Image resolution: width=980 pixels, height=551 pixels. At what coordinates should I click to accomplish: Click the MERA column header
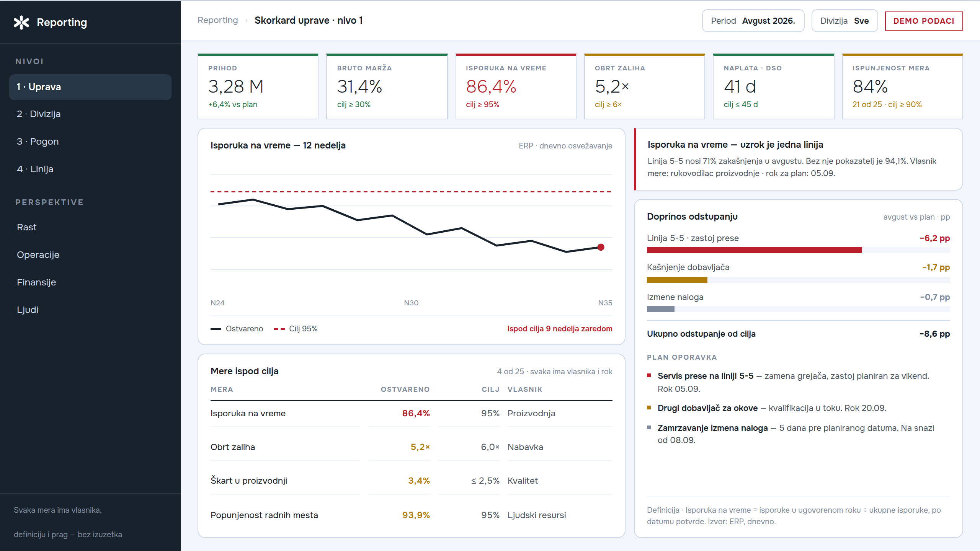222,390
